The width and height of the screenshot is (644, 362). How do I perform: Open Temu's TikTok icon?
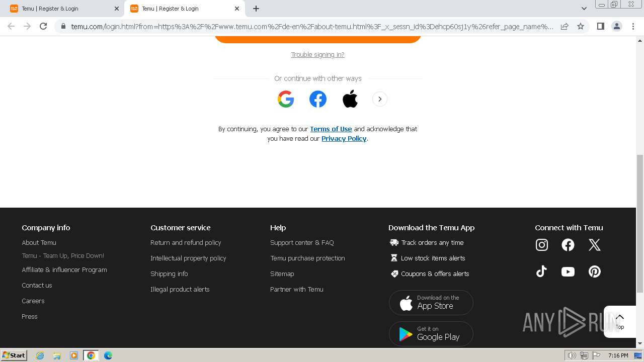pyautogui.click(x=542, y=271)
